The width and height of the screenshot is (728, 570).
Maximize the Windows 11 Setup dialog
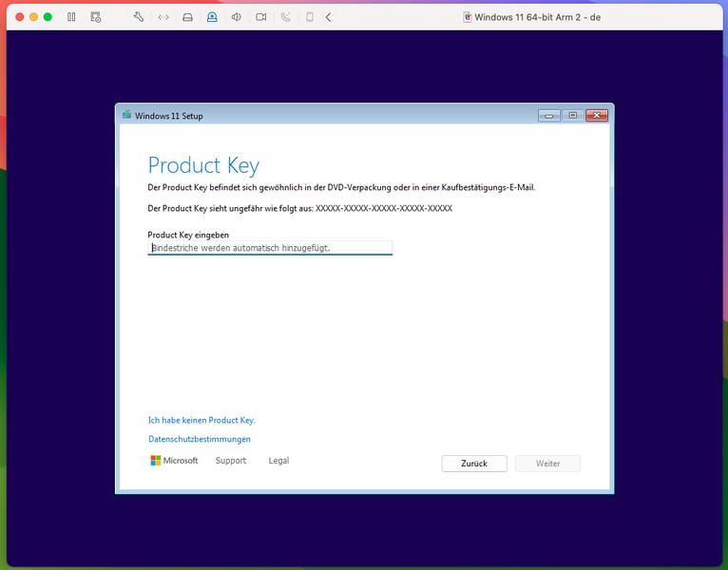click(572, 115)
